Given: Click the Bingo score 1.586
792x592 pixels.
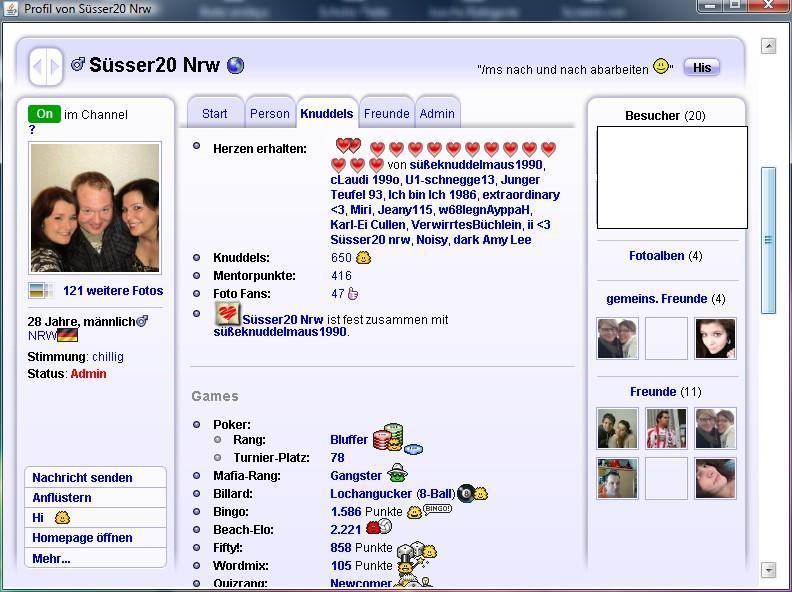Looking at the screenshot, I should (346, 512).
